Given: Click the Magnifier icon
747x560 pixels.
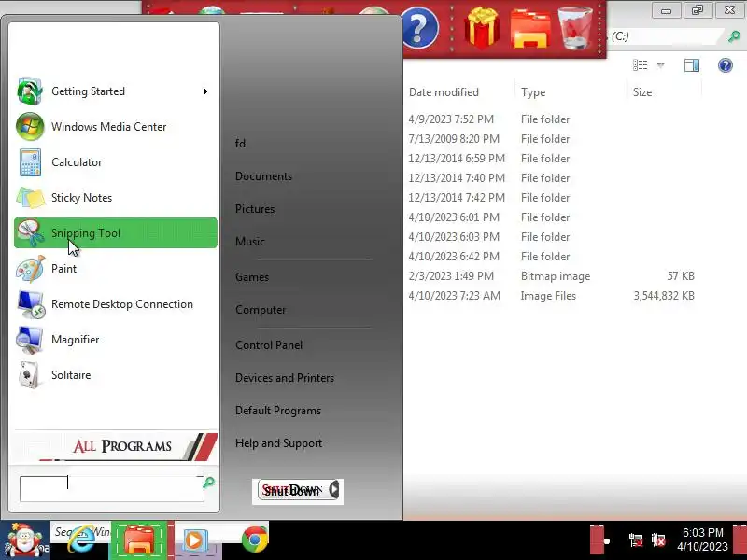Looking at the screenshot, I should [x=30, y=340].
